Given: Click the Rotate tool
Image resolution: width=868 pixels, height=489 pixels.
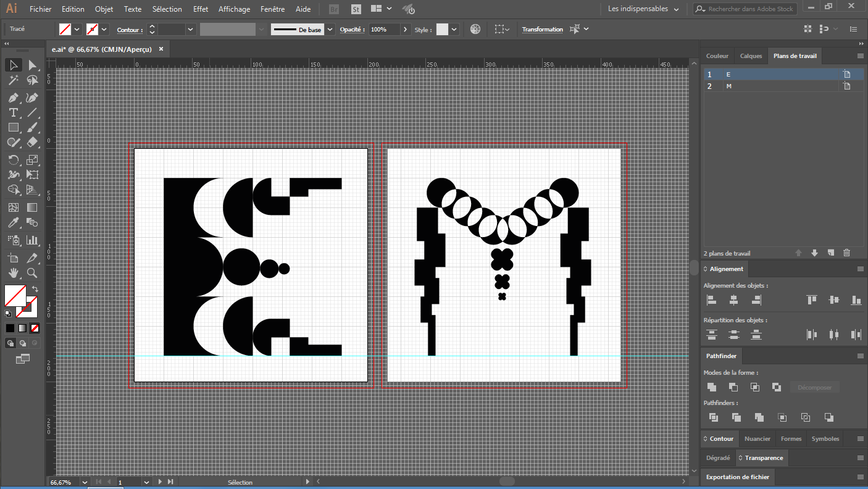Looking at the screenshot, I should click(13, 160).
